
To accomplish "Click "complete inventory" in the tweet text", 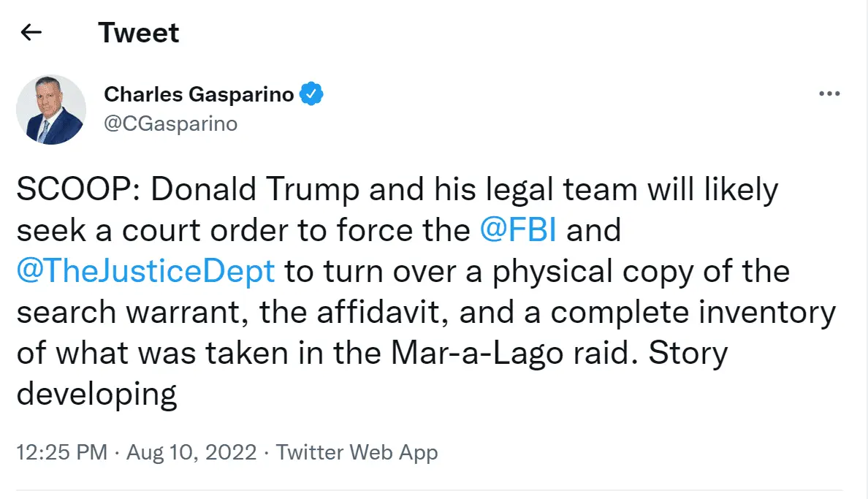I will [693, 313].
